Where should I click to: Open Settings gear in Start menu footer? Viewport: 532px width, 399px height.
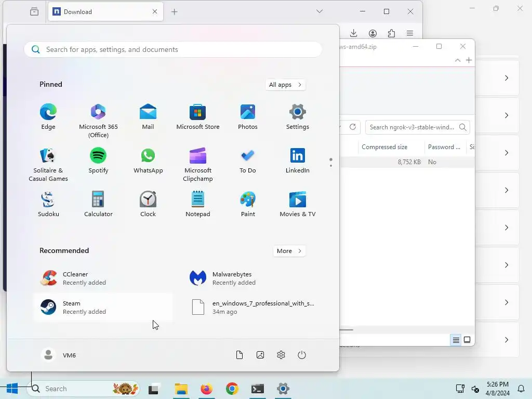click(x=281, y=355)
